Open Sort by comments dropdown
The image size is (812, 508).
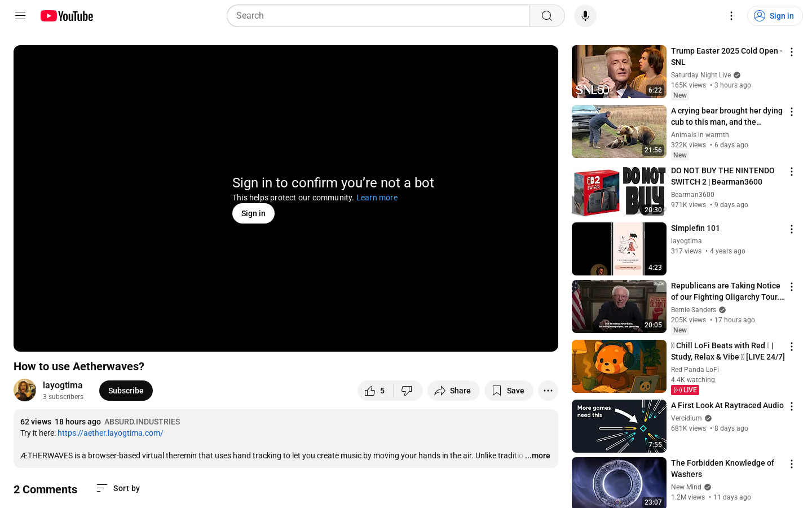click(x=118, y=488)
